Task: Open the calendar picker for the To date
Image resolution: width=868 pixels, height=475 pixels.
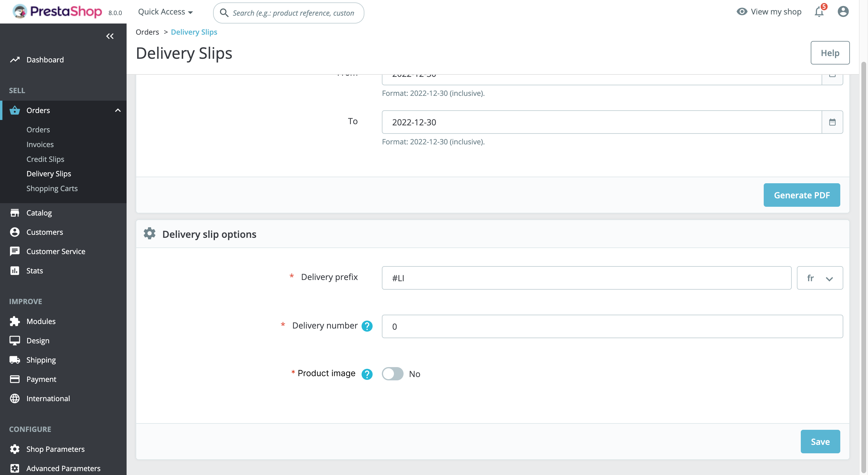Action: pos(832,122)
